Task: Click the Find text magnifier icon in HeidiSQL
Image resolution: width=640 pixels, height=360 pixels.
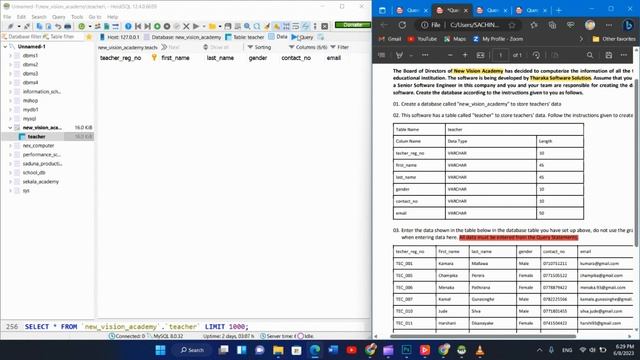Action: click(247, 26)
